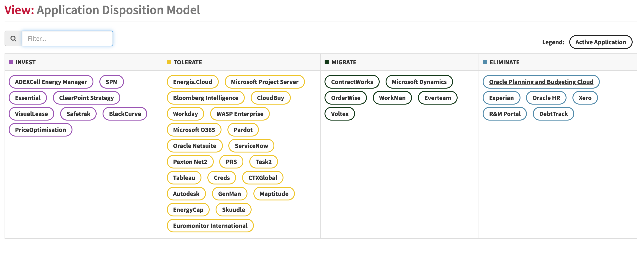
Task: Select Microsoft Project Server pill
Action: coord(265,82)
